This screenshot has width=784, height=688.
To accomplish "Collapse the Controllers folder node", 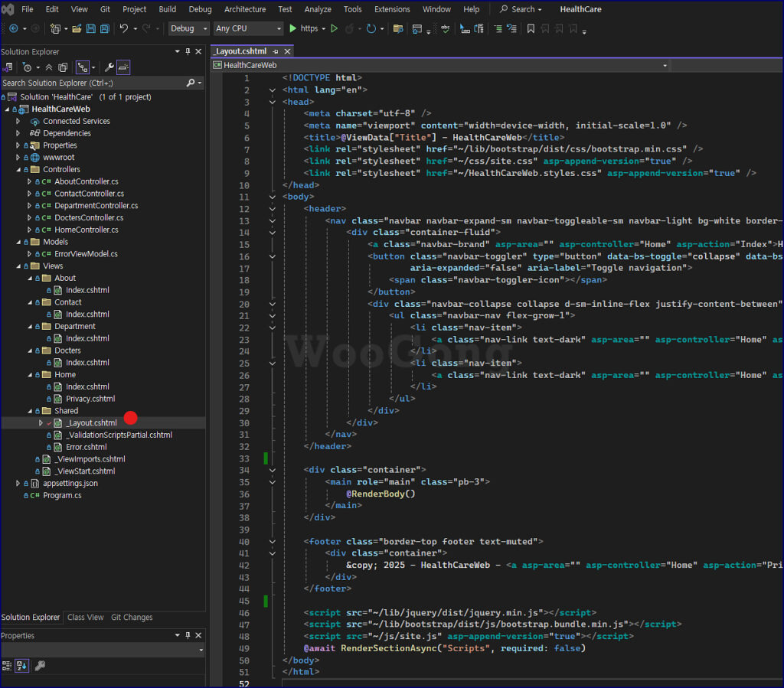I will coord(18,169).
